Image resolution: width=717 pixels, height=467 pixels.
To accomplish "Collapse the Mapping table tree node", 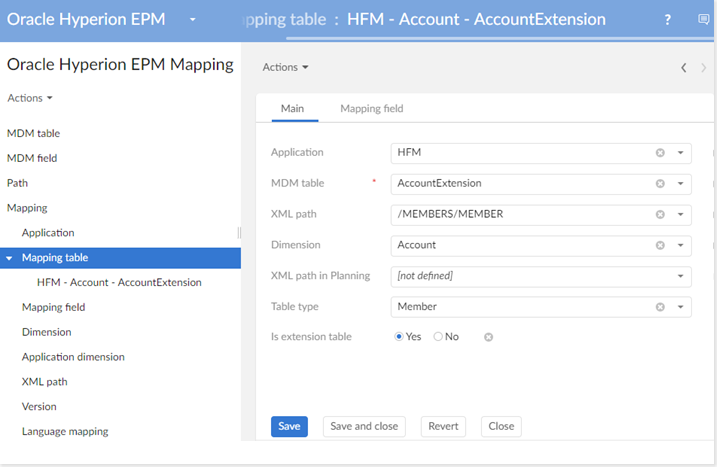I will [10, 258].
